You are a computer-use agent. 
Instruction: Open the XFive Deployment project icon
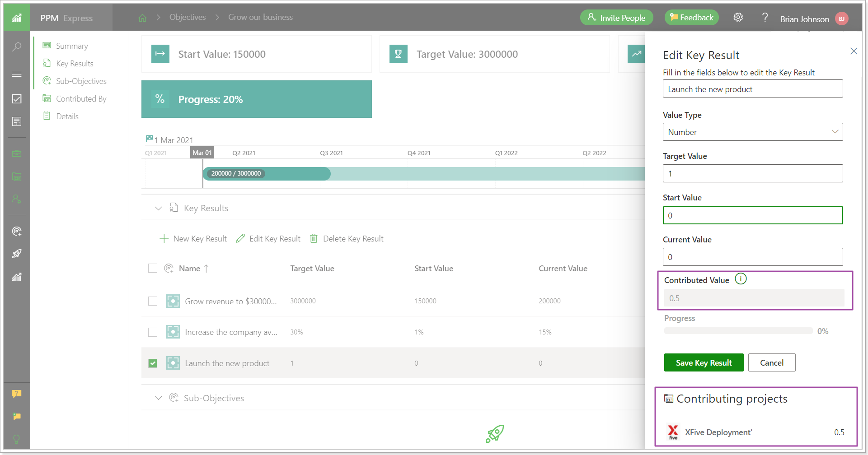click(673, 432)
